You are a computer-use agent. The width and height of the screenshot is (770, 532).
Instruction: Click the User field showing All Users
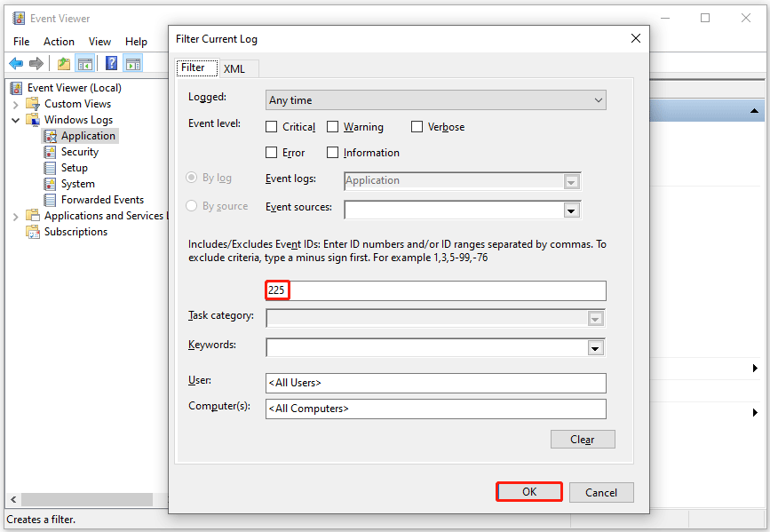[x=435, y=383]
